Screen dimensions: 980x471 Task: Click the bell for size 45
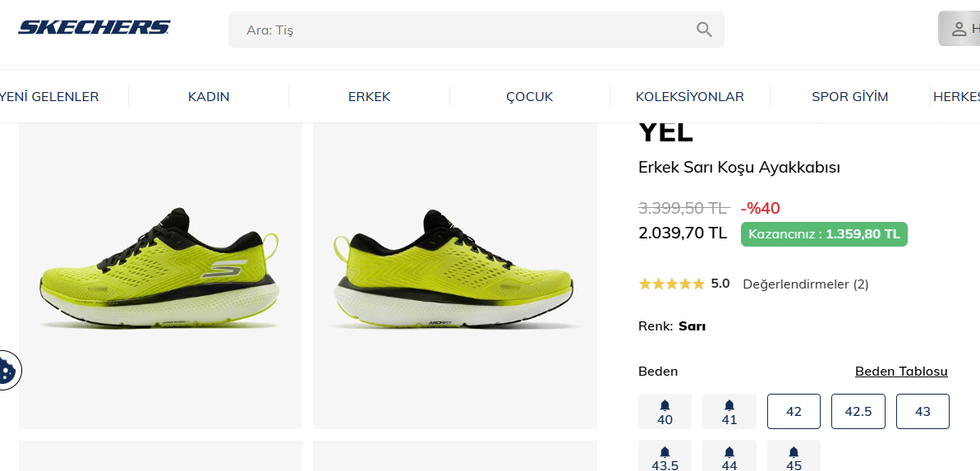click(794, 452)
